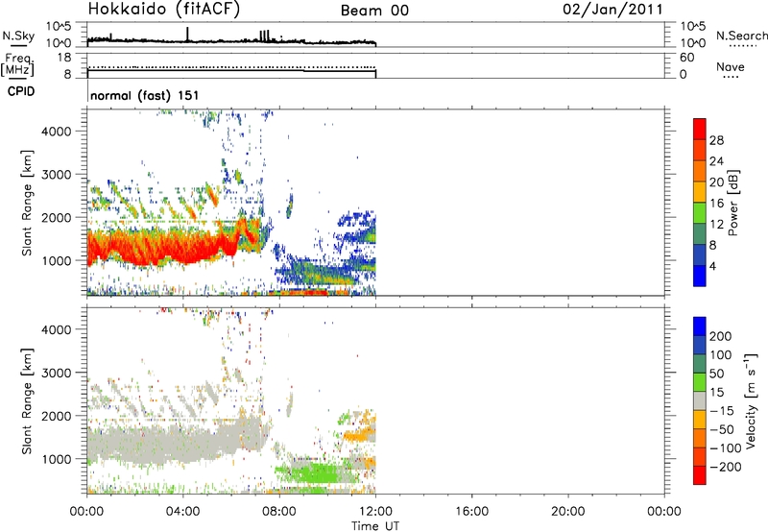The image size is (768, 532).
Task: Click the "04:00" time tick label
Action: 182,512
